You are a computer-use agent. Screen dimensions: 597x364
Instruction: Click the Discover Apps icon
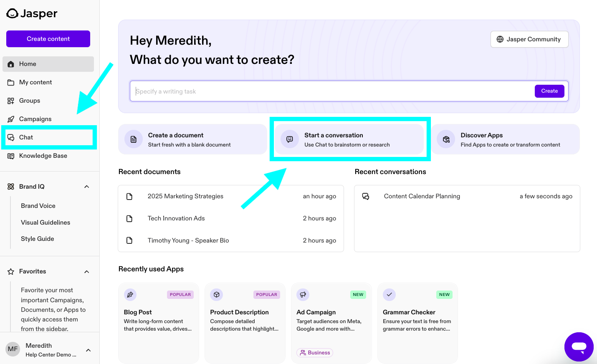click(x=446, y=139)
